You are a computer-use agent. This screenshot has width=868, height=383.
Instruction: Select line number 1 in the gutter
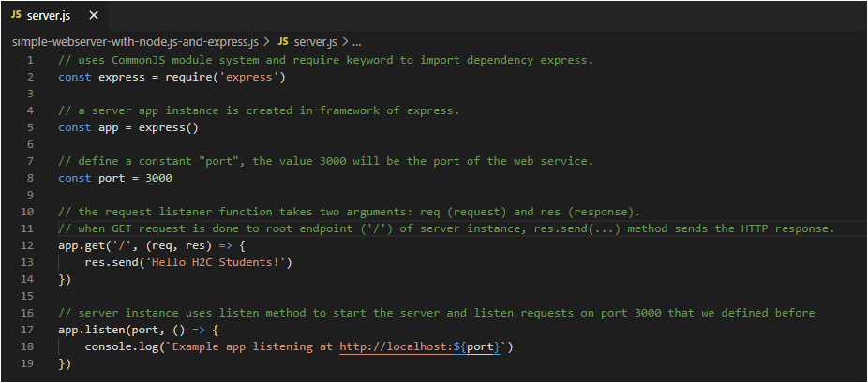(x=30, y=60)
